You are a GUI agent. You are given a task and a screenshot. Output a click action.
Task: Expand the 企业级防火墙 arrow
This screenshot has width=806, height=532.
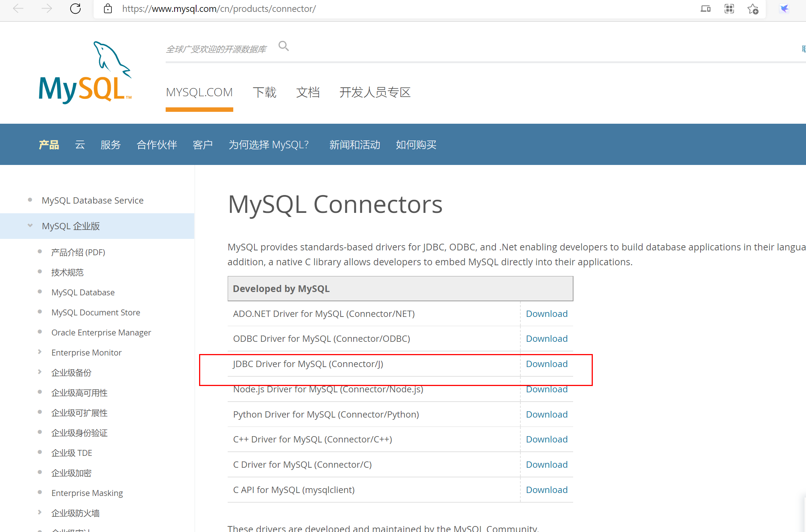pos(40,512)
